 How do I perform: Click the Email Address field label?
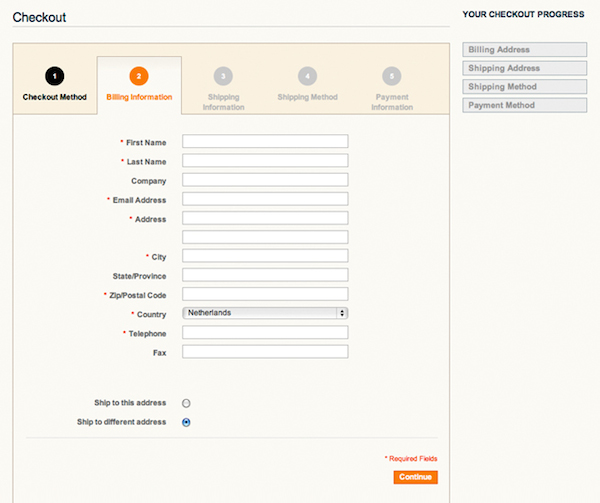pyautogui.click(x=139, y=200)
